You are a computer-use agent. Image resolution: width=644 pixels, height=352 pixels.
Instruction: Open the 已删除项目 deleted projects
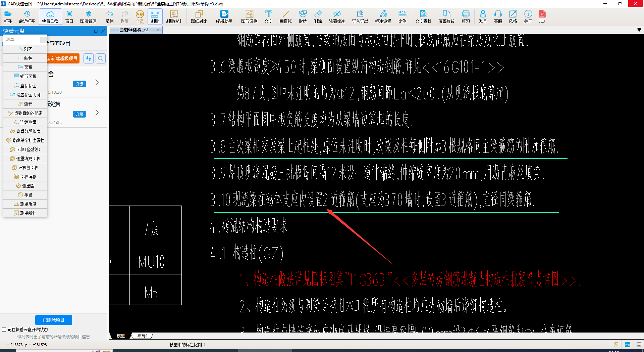tap(54, 320)
